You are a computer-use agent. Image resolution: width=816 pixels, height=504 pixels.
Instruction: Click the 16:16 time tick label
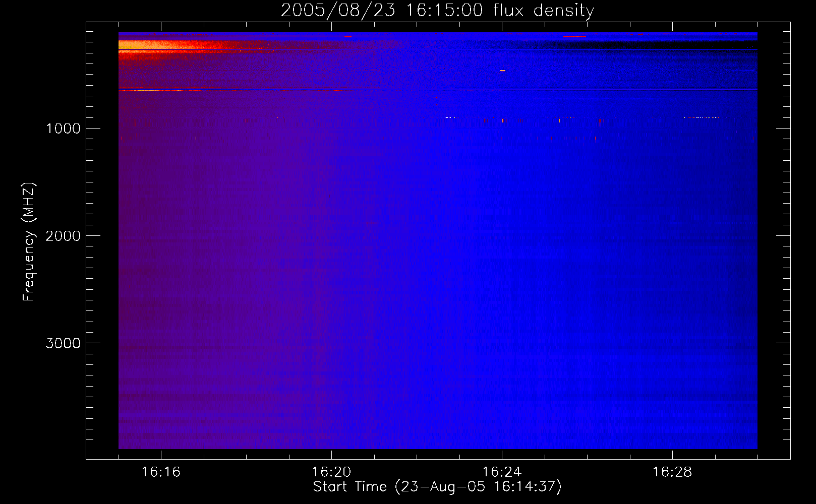pyautogui.click(x=161, y=472)
